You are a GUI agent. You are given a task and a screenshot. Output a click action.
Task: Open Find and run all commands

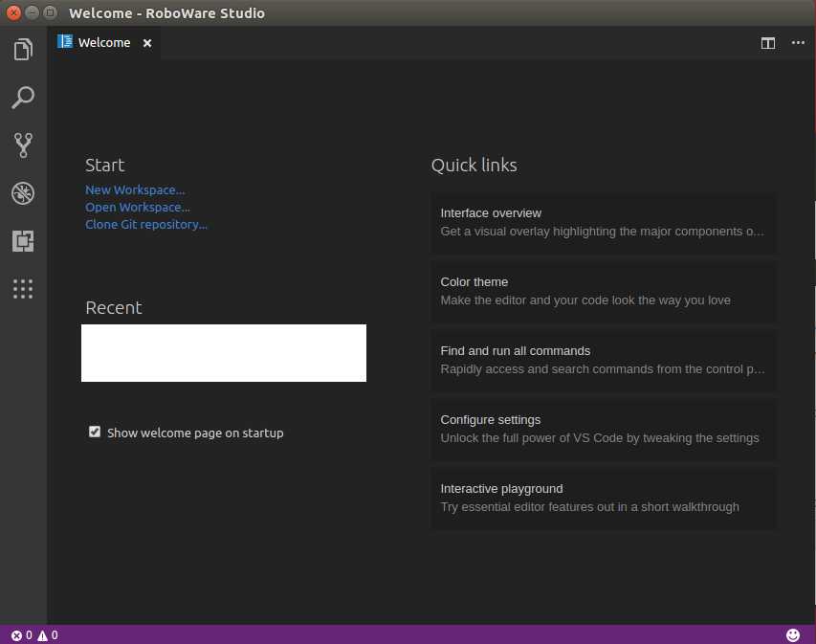pyautogui.click(x=604, y=360)
